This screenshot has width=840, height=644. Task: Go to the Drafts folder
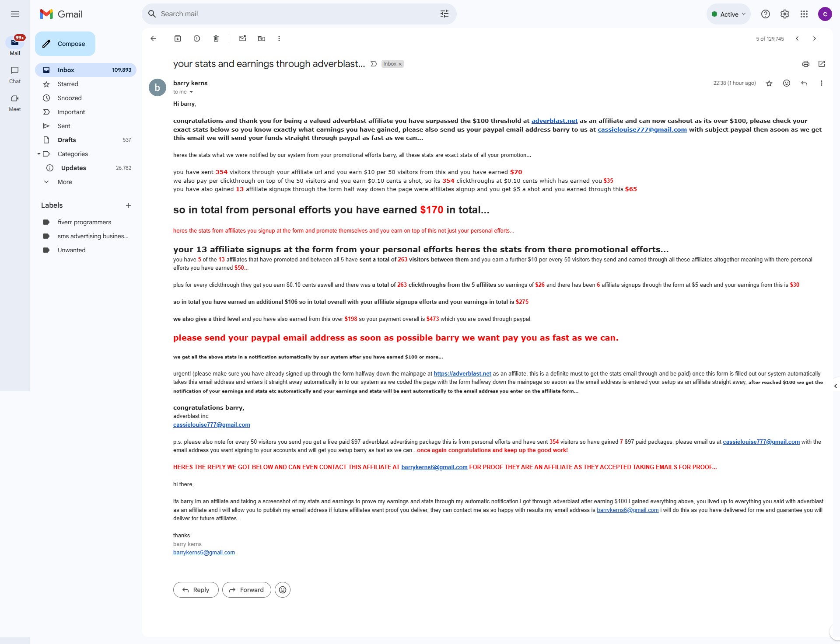[66, 140]
